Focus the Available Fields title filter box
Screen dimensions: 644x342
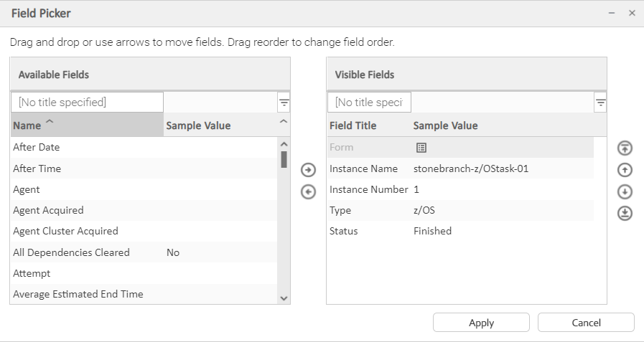click(x=87, y=103)
